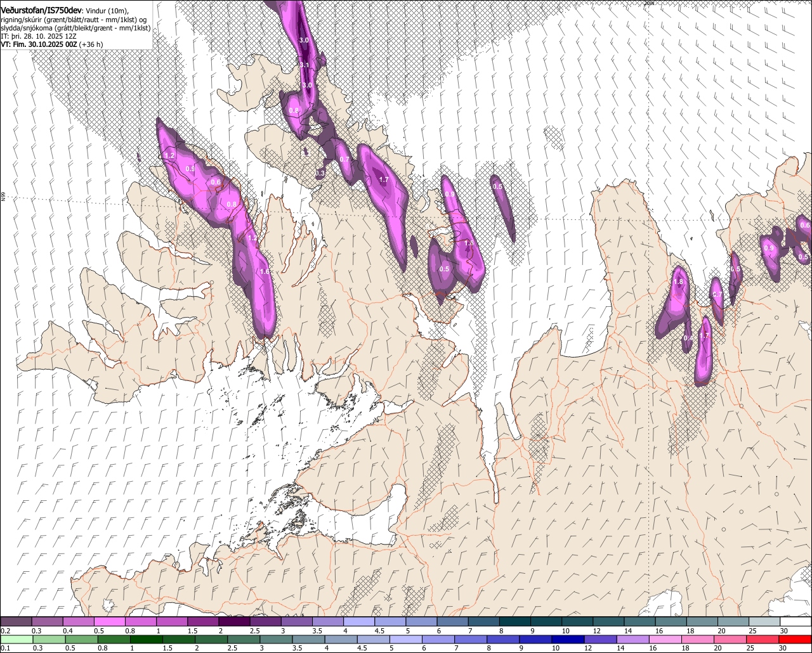
Task: Select light green swatch between 0.3 and 0.5
Action: pyautogui.click(x=49, y=639)
